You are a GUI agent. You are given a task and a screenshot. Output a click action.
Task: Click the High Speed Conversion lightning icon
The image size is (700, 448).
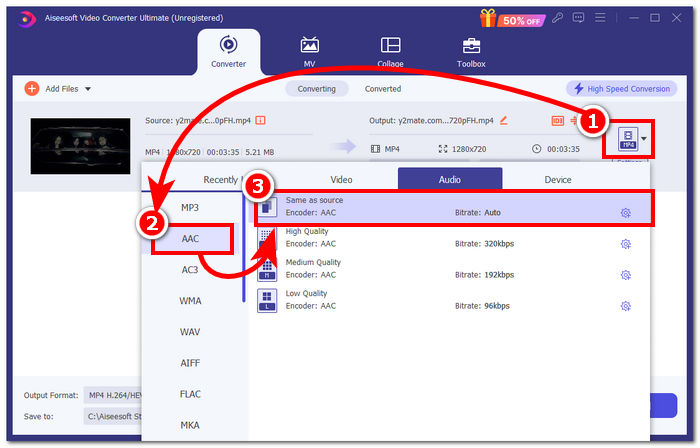(x=579, y=88)
